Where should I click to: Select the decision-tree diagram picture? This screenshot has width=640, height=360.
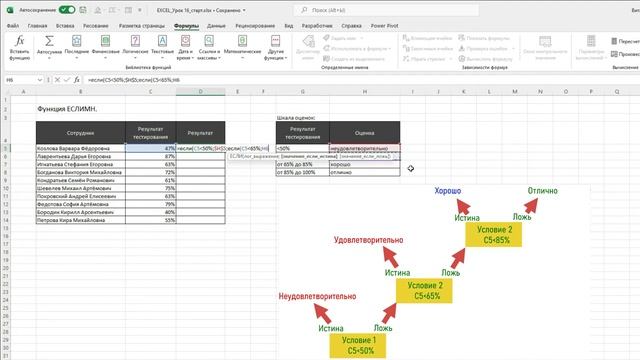pos(433,271)
